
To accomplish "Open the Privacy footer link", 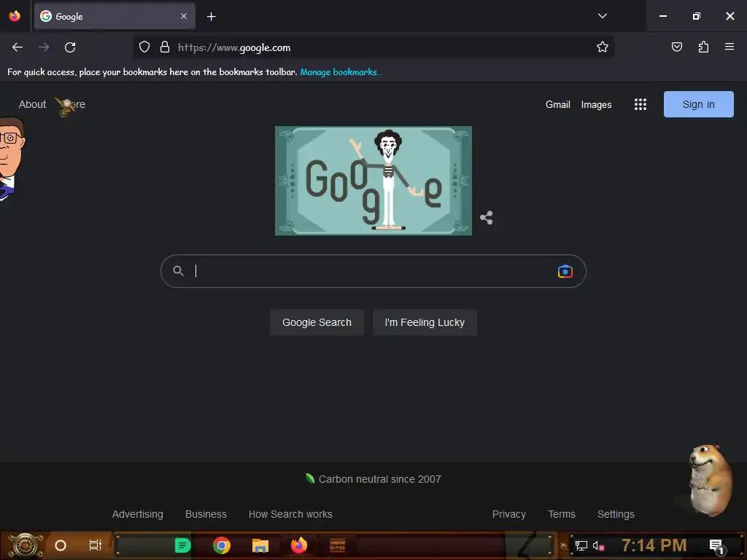I will [x=508, y=514].
